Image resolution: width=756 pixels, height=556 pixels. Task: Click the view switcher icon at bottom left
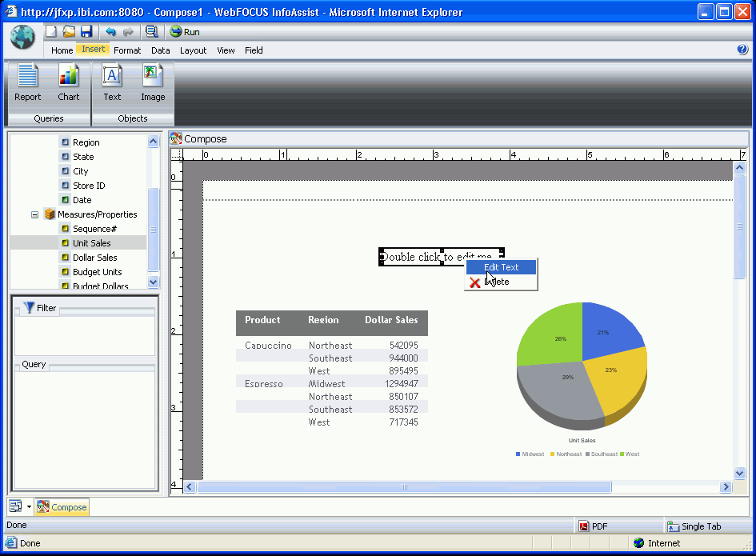pos(16,506)
